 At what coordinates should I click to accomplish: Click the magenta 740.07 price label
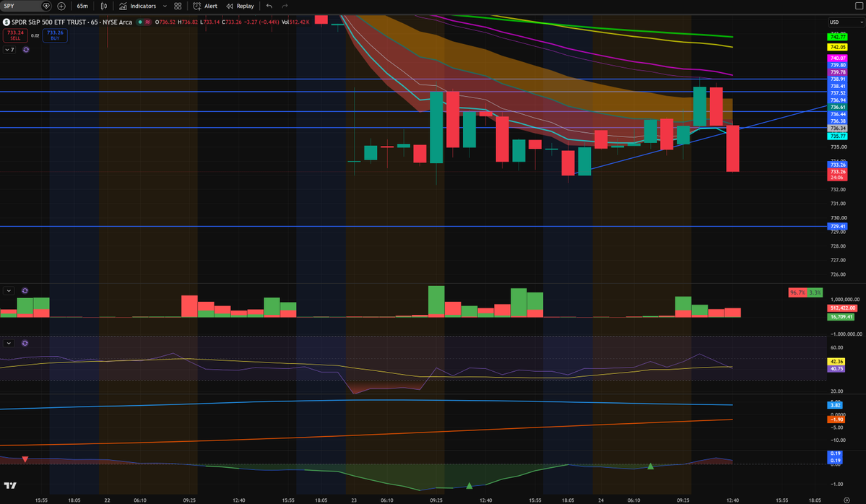click(x=837, y=58)
